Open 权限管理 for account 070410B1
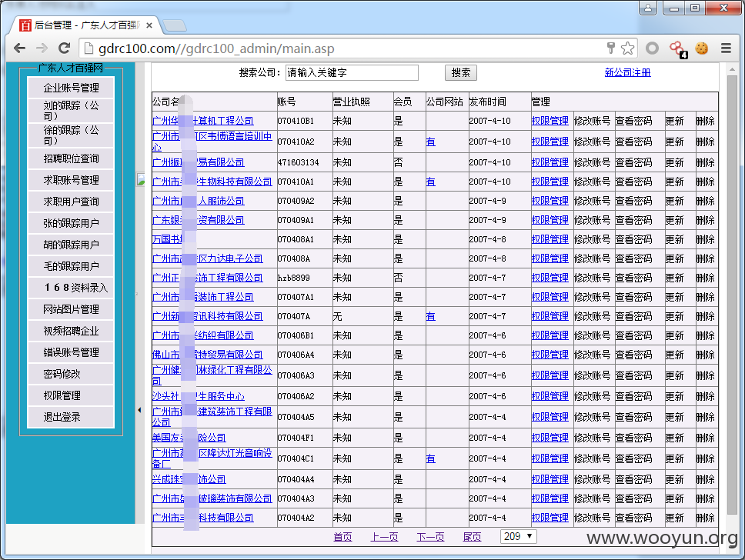The height and width of the screenshot is (560, 745). [550, 121]
